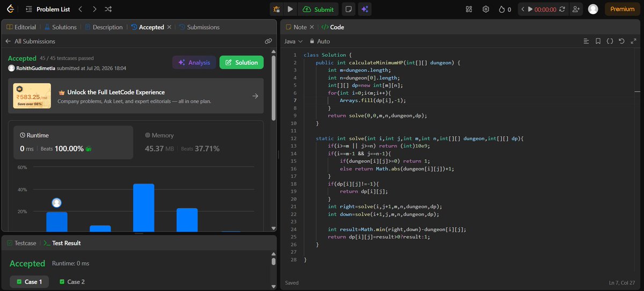Close the Note tab

[x=313, y=27]
